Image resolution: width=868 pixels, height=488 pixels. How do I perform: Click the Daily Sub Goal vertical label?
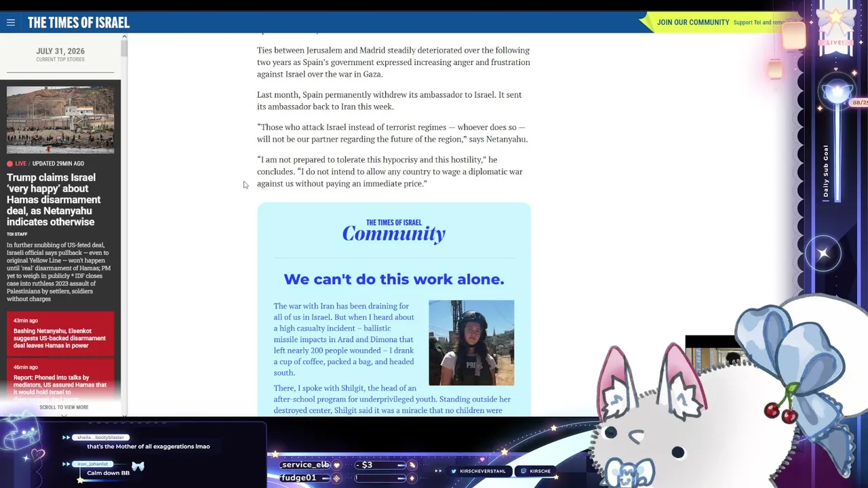[826, 171]
